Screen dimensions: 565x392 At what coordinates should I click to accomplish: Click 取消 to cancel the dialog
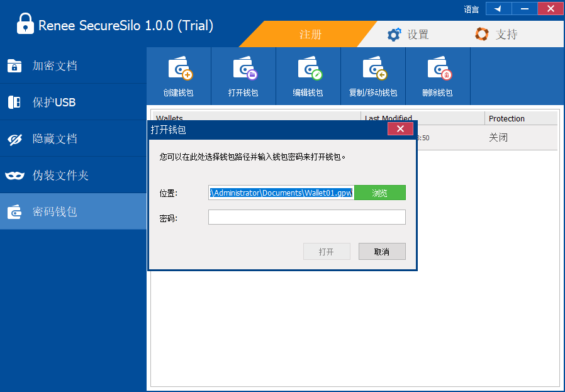click(x=382, y=252)
